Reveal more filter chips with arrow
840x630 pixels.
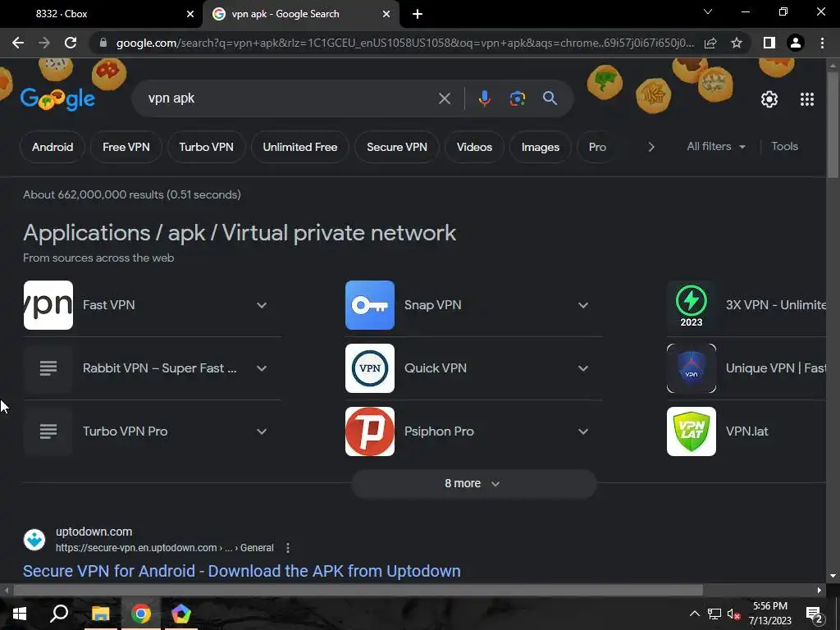point(651,147)
